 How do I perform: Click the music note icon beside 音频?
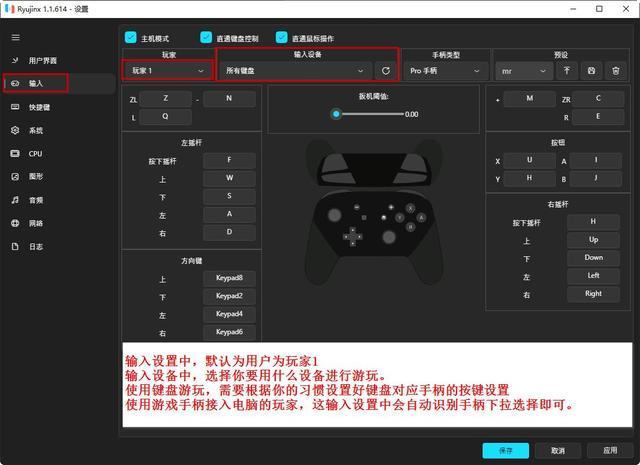[x=15, y=200]
